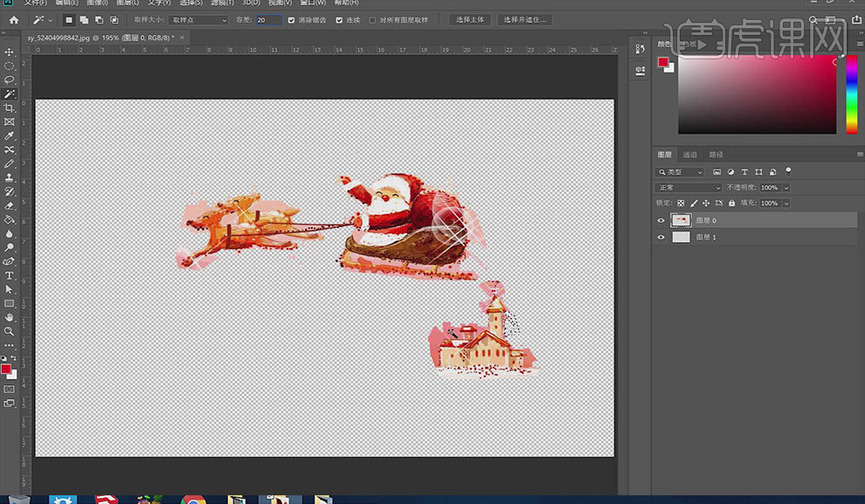This screenshot has height=504, width=865.
Task: Select the Magic Wand tool in toolbox
Action: click(x=10, y=93)
